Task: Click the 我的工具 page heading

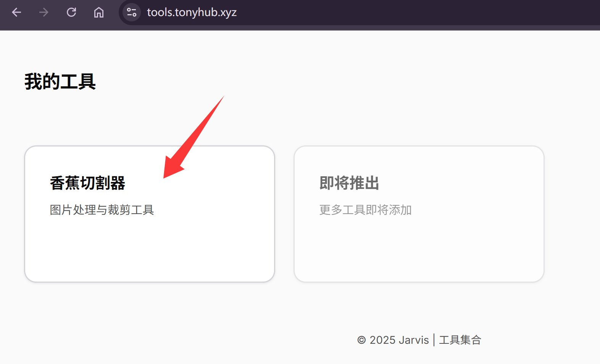Action: pos(60,82)
